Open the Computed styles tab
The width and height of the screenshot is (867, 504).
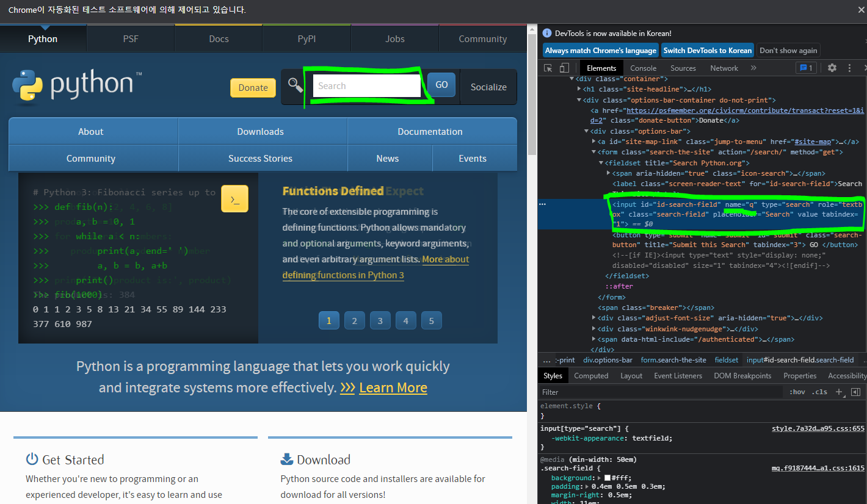coord(591,376)
